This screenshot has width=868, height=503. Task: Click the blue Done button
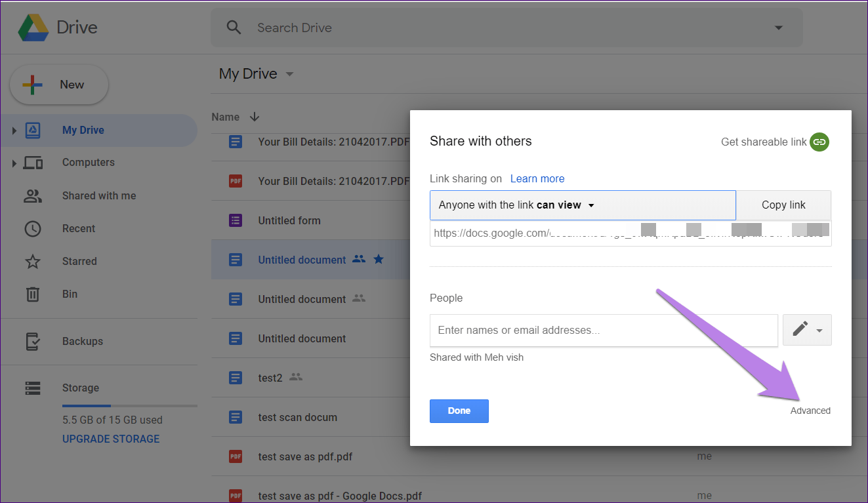pyautogui.click(x=459, y=411)
